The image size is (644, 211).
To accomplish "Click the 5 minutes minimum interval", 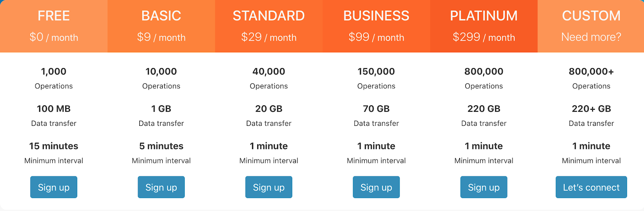I will pos(161,146).
